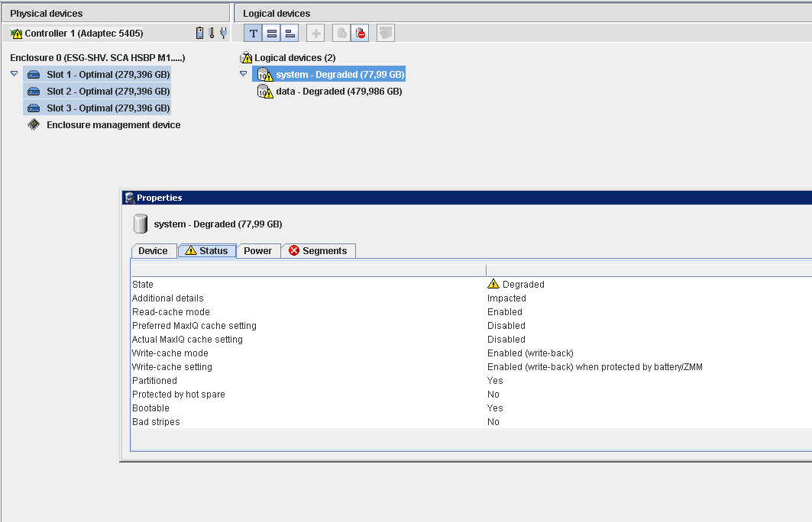Click the power plug icon
The height and width of the screenshot is (522, 812).
pos(223,33)
